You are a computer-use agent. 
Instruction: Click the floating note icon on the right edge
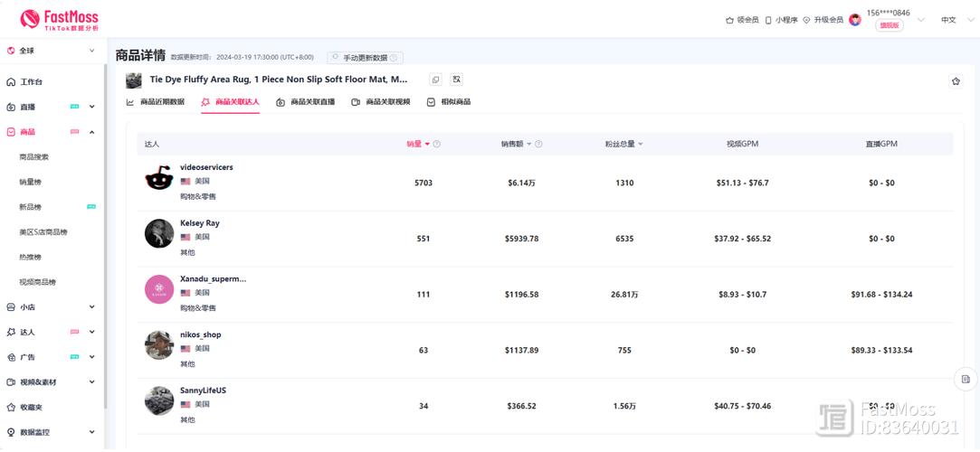click(966, 379)
